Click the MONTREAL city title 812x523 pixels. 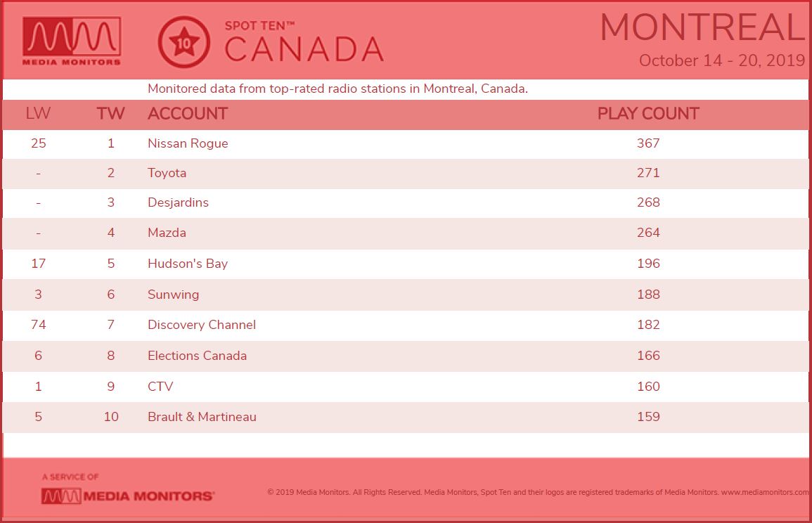click(702, 27)
